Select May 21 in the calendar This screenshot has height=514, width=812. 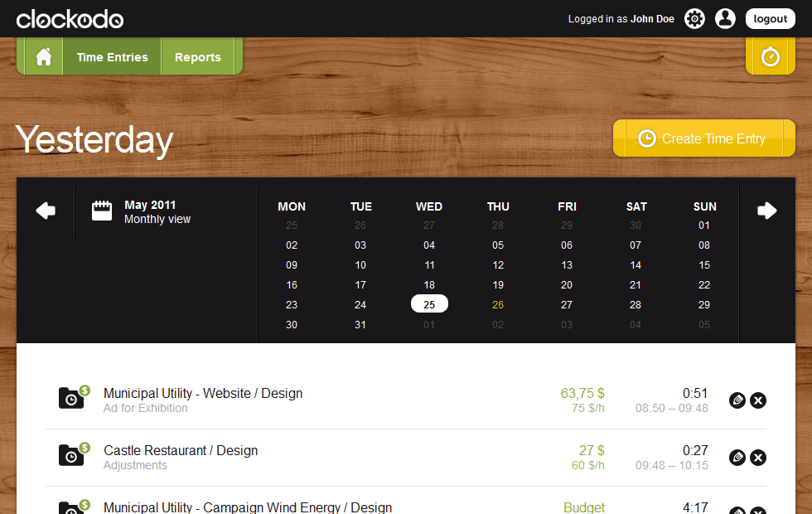[636, 285]
